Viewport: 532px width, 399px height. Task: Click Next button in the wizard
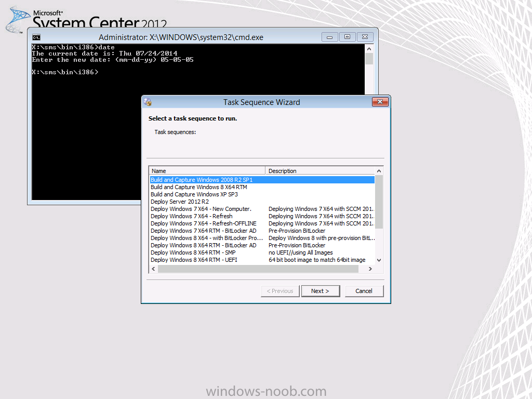click(x=320, y=291)
